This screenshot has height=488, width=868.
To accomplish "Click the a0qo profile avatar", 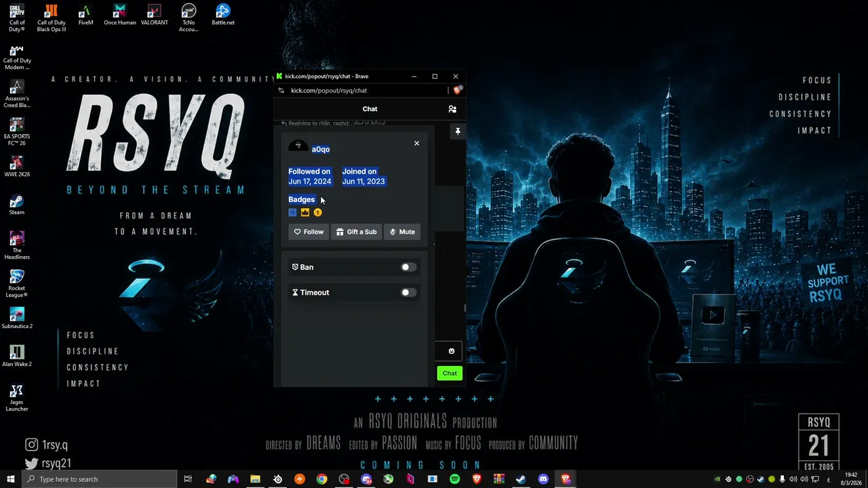I will pos(298,146).
